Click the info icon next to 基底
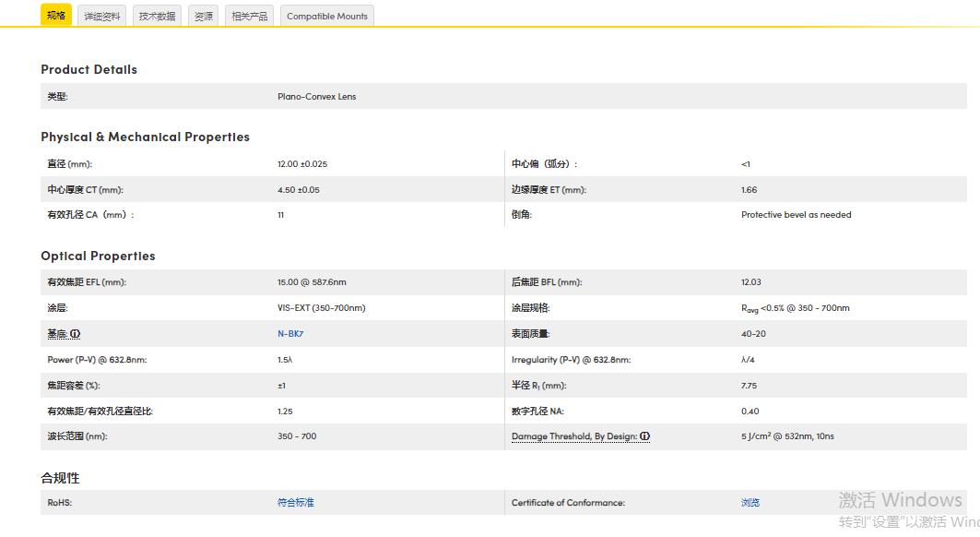This screenshot has width=980, height=537. [76, 334]
